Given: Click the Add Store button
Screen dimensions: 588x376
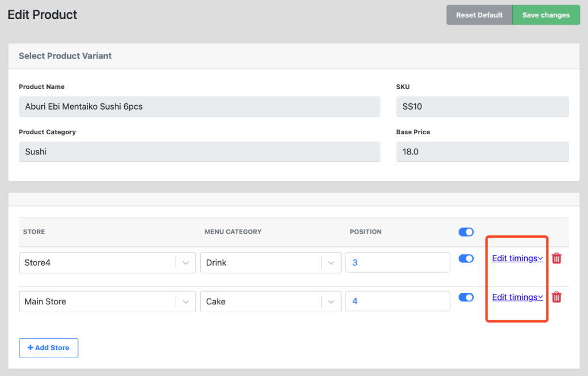Looking at the screenshot, I should 48,348.
